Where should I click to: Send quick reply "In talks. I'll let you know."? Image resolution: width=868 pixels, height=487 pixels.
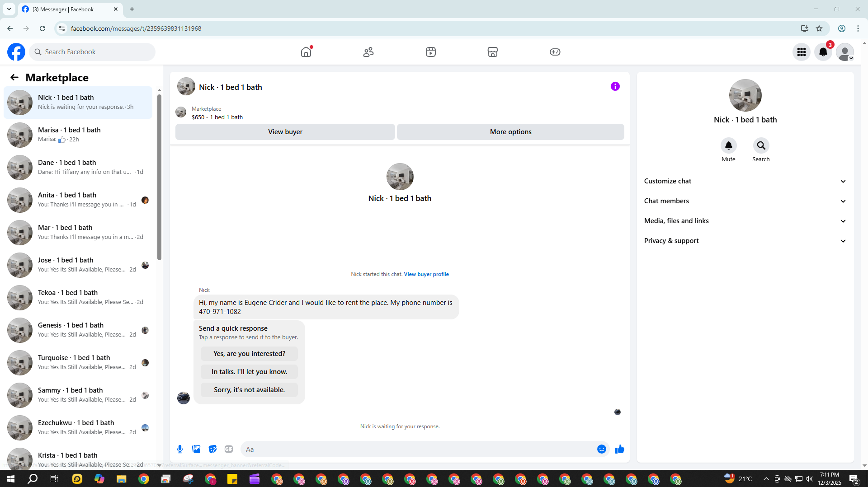250,372
